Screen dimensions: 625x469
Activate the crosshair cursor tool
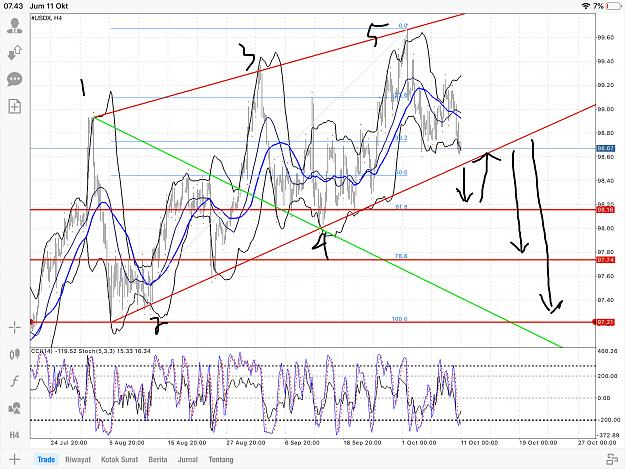tap(15, 328)
